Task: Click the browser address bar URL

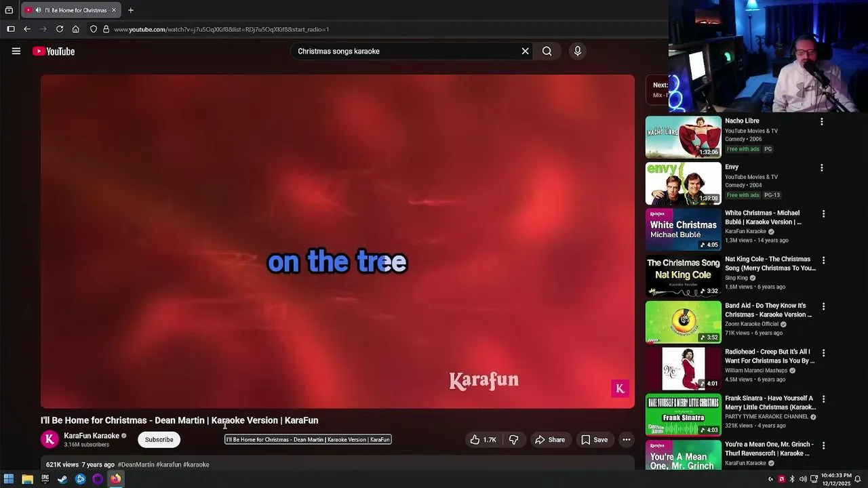Action: 222,29
